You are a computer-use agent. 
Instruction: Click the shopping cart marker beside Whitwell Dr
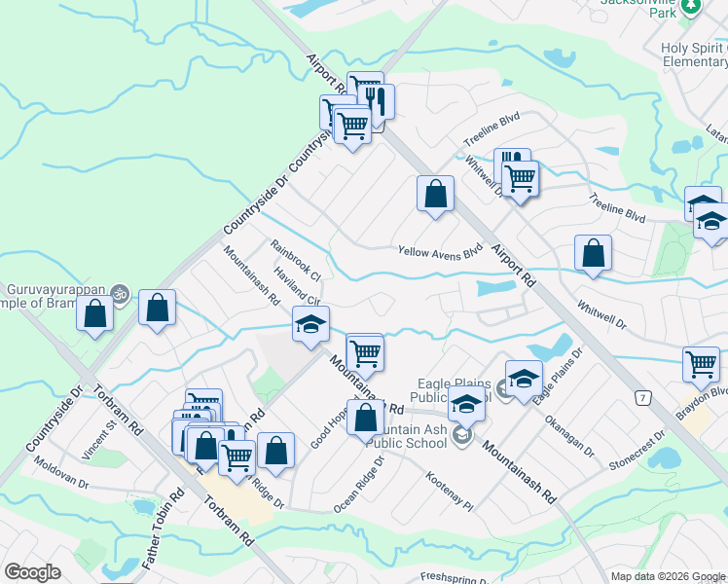[x=521, y=179]
